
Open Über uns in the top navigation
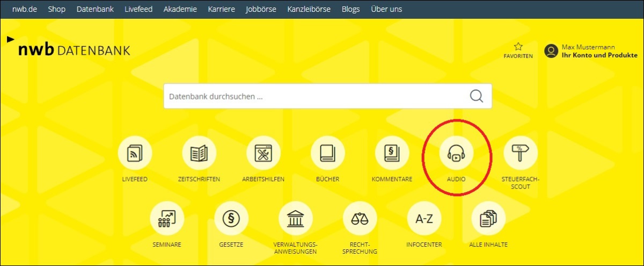[x=386, y=9]
